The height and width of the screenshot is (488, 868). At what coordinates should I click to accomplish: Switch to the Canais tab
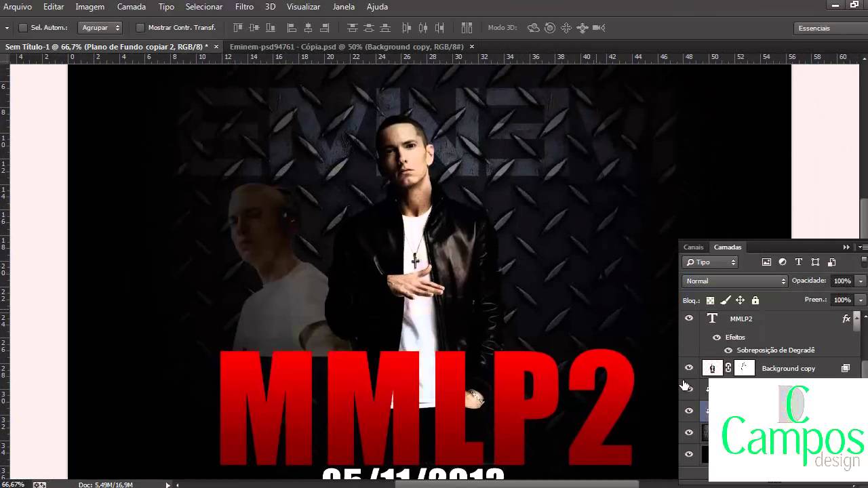tap(693, 247)
